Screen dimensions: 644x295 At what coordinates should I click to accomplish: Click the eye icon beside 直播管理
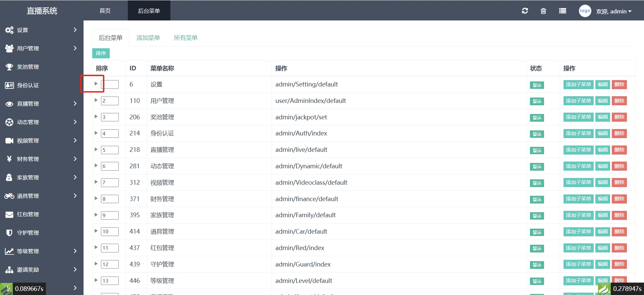[x=9, y=104]
